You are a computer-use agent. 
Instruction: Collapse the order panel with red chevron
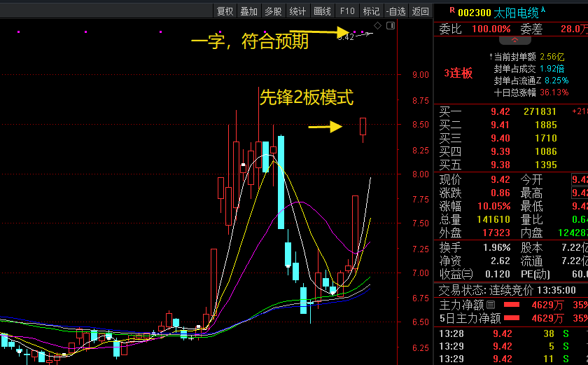[x=514, y=40]
